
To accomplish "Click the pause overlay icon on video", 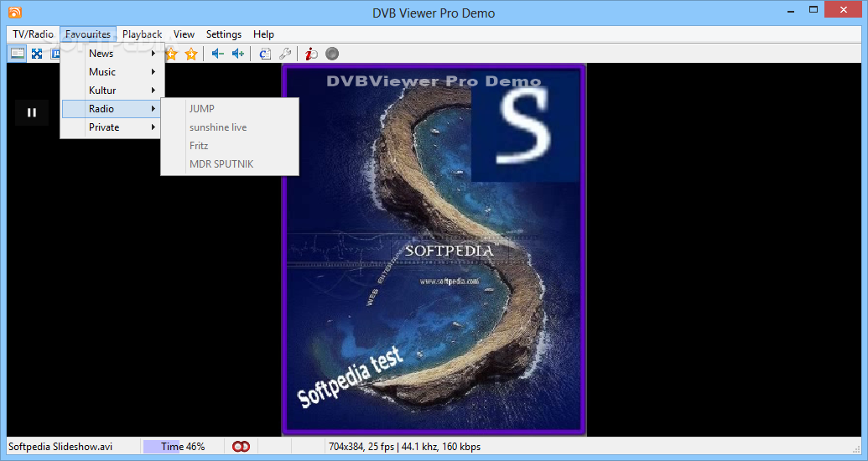I will 32,112.
